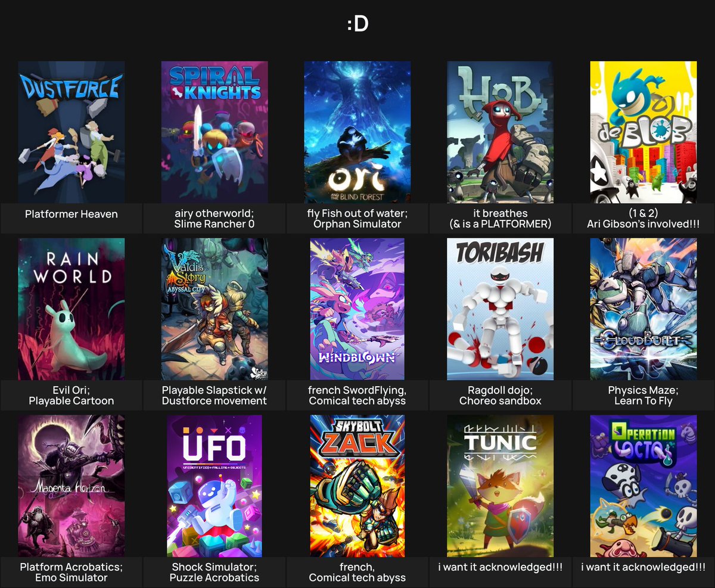
Task: Click the 'Platformer Heaven' caption
Action: tap(71, 214)
